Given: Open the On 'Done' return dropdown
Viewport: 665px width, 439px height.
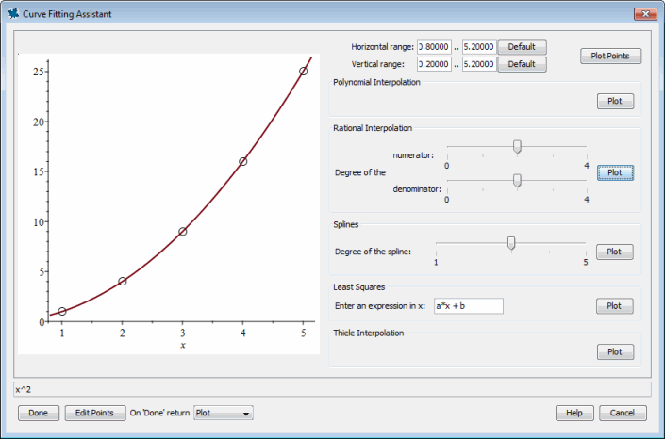Looking at the screenshot, I should tap(224, 412).
